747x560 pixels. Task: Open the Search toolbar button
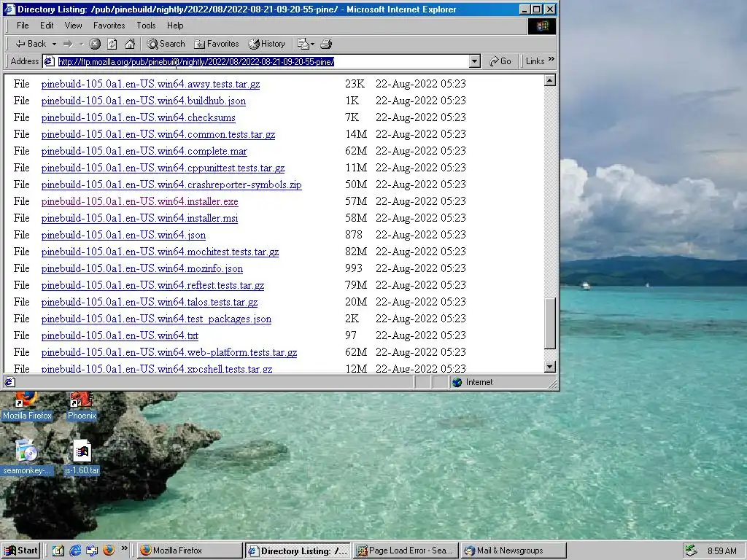tap(166, 44)
